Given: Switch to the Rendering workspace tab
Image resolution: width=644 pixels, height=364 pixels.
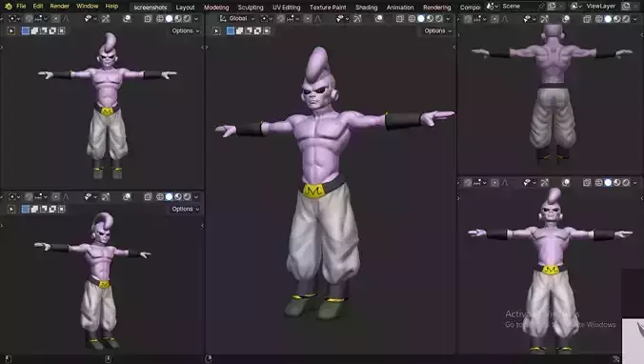Looking at the screenshot, I should 437,7.
